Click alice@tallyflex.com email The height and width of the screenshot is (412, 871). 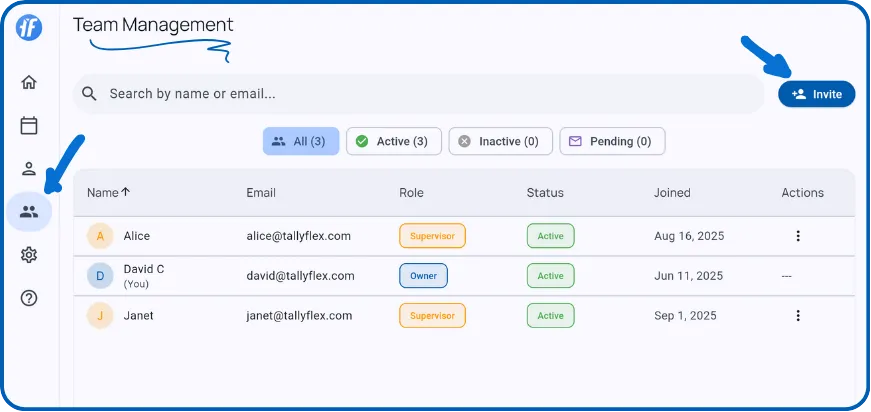coord(298,236)
